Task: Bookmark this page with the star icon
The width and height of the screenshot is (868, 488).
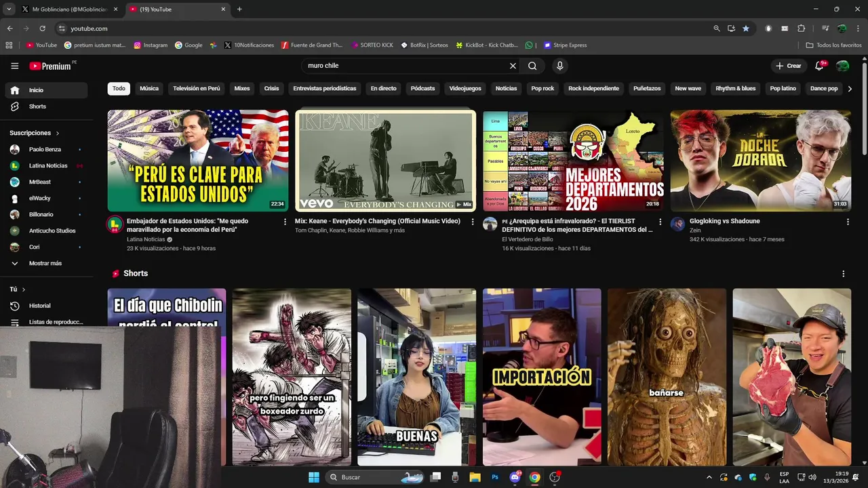Action: point(746,28)
